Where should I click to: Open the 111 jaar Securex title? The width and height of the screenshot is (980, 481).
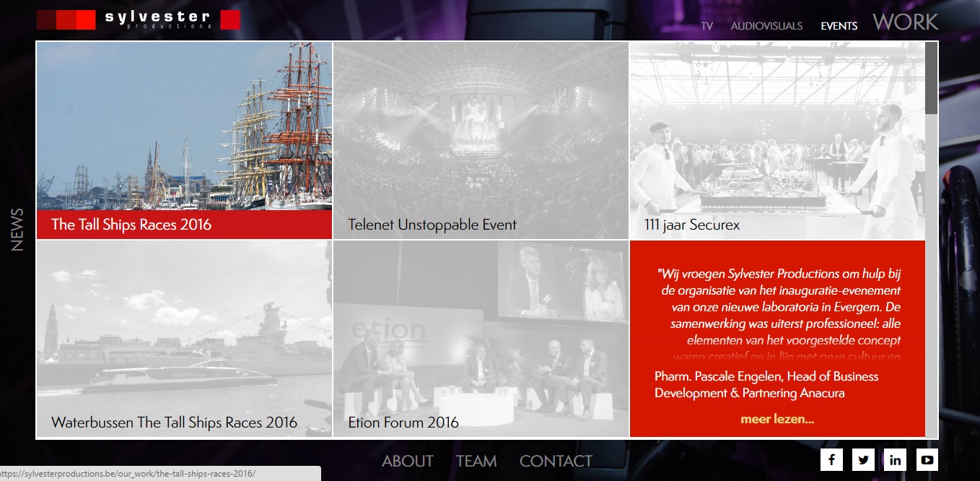pyautogui.click(x=692, y=225)
